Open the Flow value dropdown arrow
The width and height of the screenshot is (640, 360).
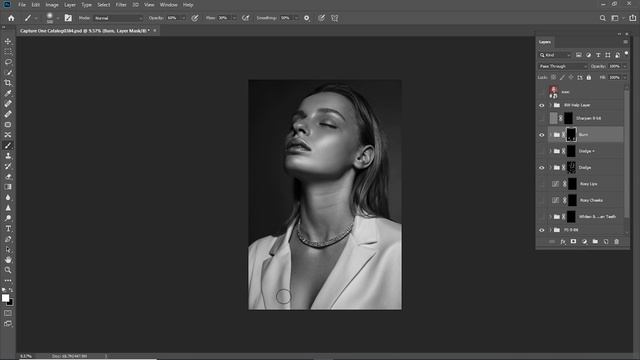(234, 18)
